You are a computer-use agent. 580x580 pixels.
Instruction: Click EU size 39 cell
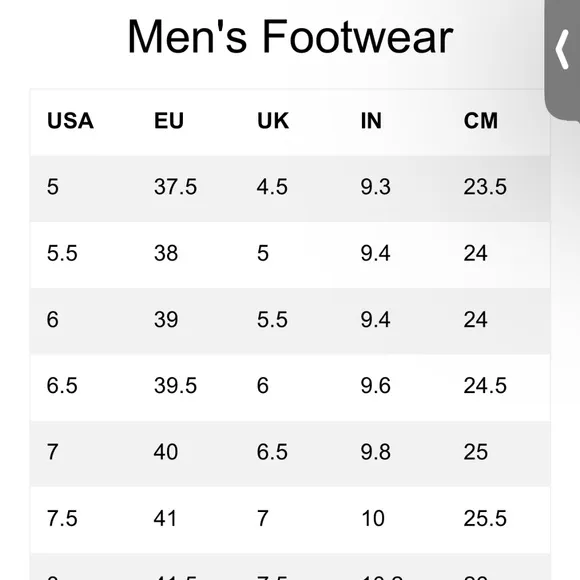pyautogui.click(x=166, y=319)
